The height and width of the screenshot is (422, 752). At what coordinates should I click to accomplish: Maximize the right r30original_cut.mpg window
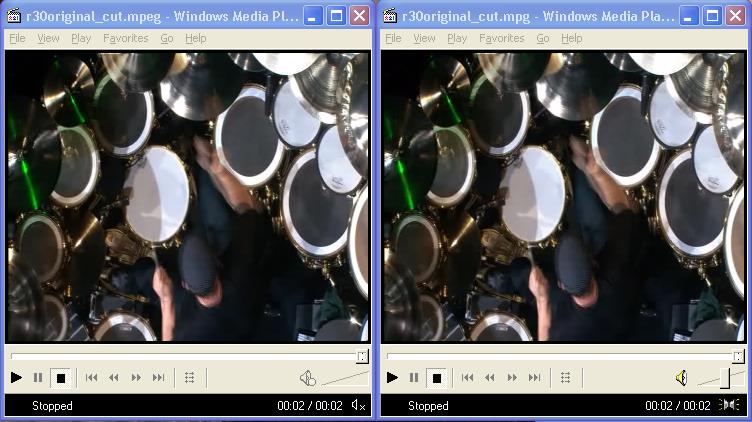point(712,16)
